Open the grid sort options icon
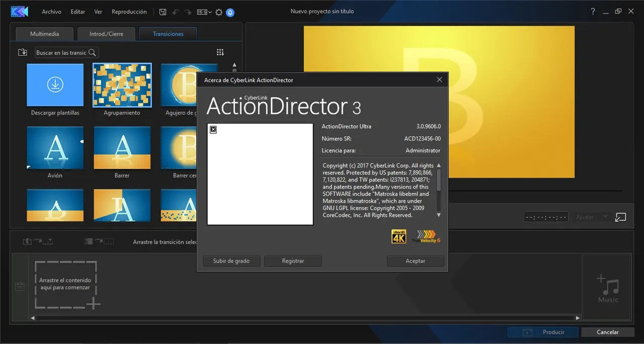 [220, 52]
